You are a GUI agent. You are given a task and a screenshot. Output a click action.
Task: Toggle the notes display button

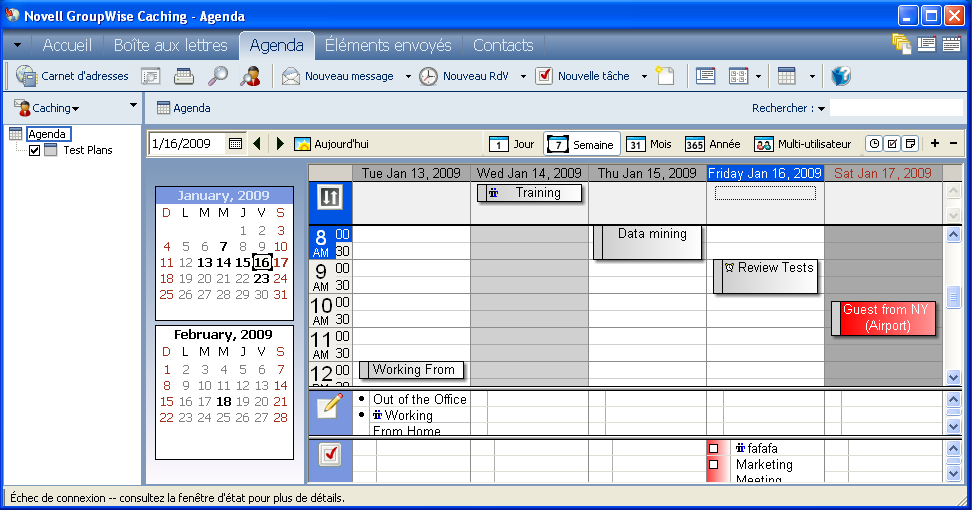coord(910,144)
